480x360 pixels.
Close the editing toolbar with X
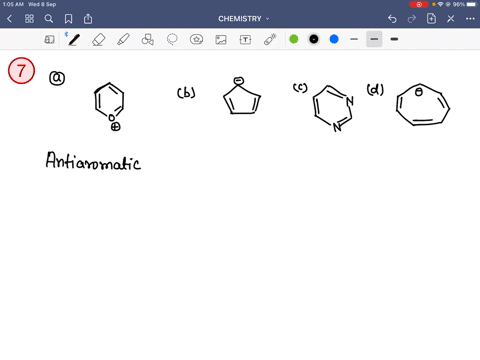(x=451, y=19)
